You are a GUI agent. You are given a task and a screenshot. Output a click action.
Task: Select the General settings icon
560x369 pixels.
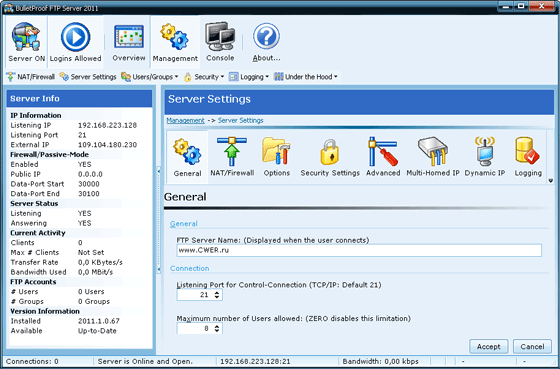188,158
